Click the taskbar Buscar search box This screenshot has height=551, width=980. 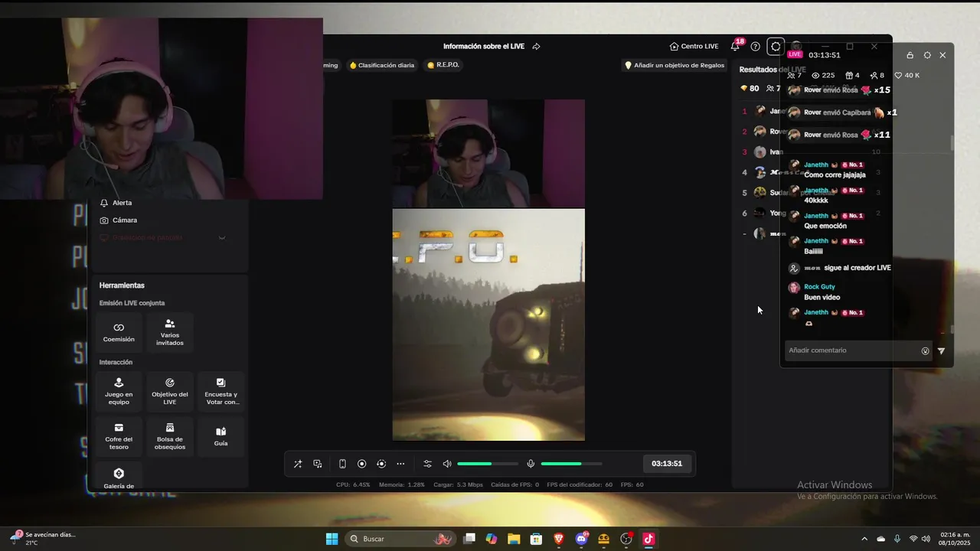401,539
